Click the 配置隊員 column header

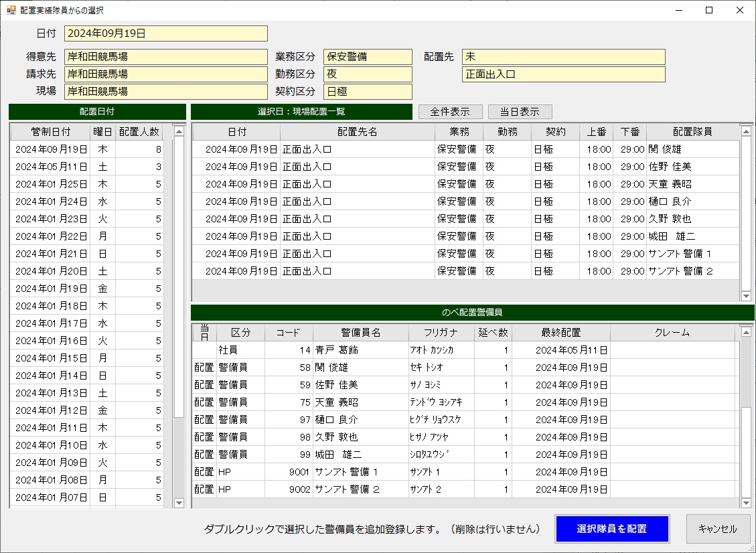tap(692, 132)
